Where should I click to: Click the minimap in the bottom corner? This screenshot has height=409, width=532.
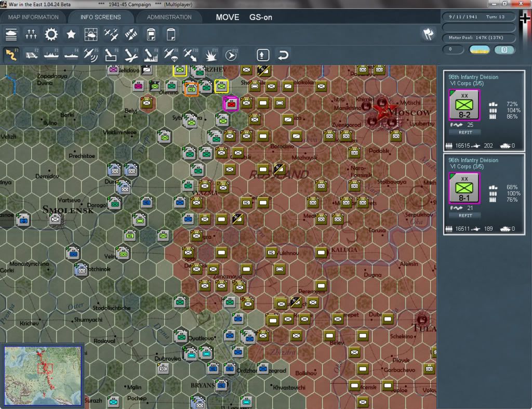pyautogui.click(x=43, y=375)
